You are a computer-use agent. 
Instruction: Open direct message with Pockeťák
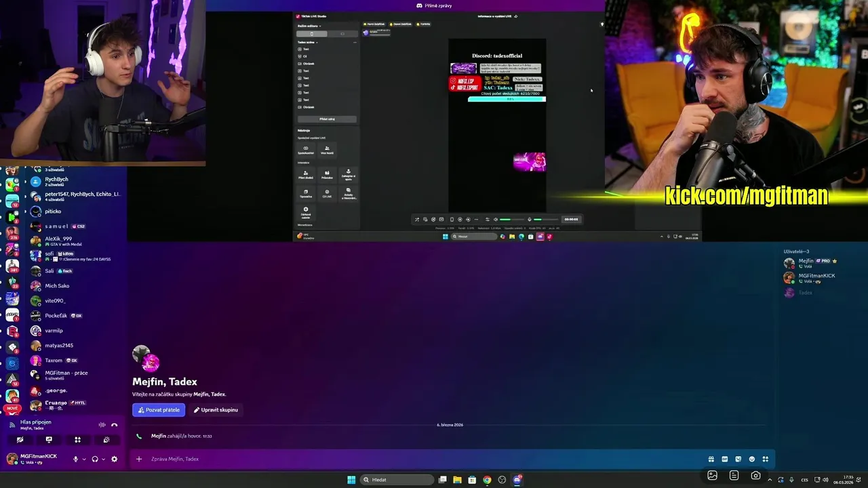click(76, 316)
